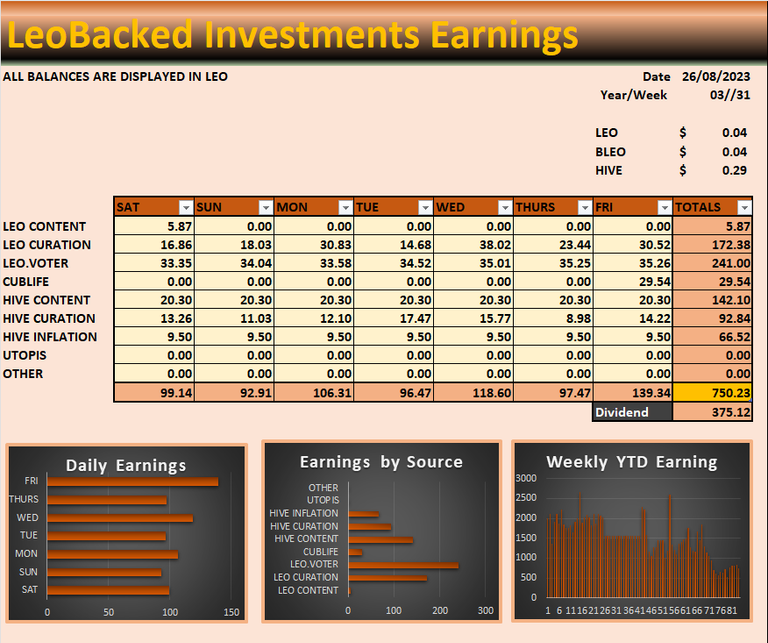Click the LEO CURATION bar in source chart
Viewport: 768px width, 643px height.
pos(388,578)
